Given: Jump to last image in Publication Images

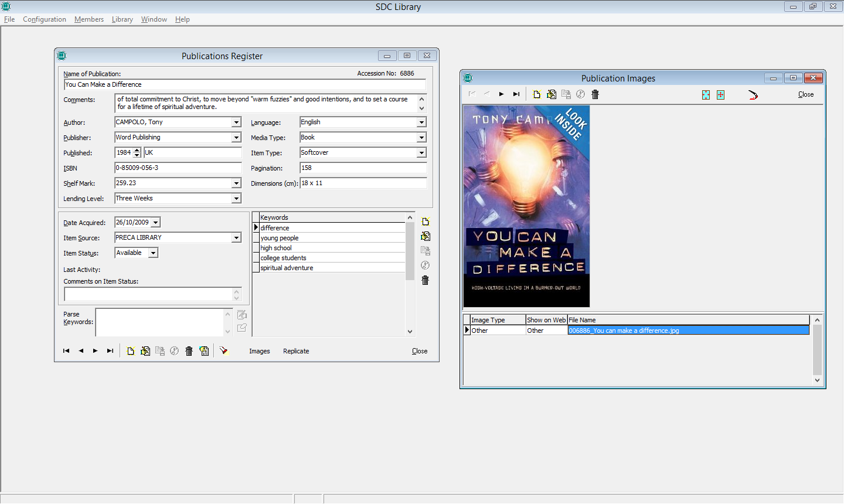Looking at the screenshot, I should (x=516, y=94).
